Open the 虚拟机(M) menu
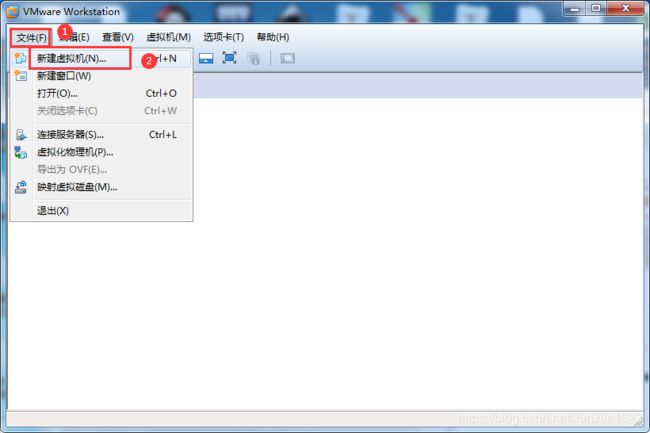 168,37
